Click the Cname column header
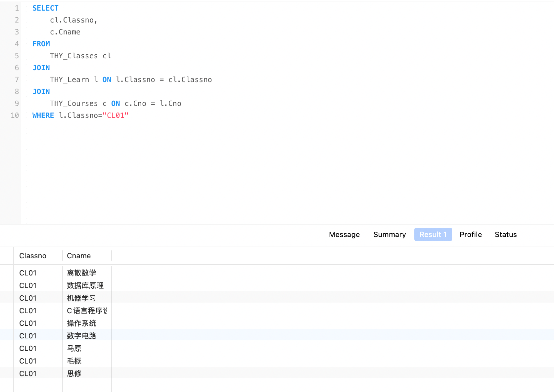The image size is (554, 392). [x=79, y=256]
